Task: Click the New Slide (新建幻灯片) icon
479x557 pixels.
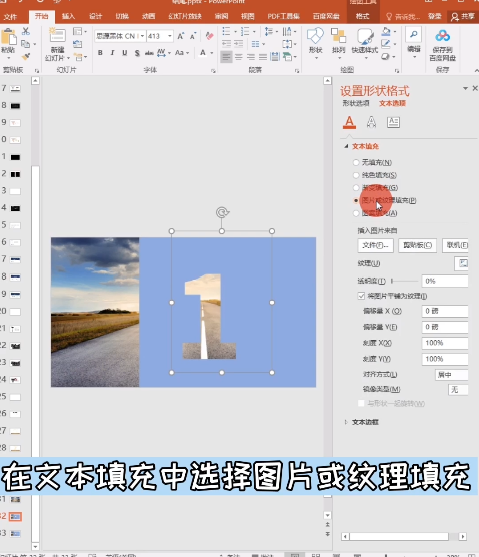Action: click(x=57, y=36)
